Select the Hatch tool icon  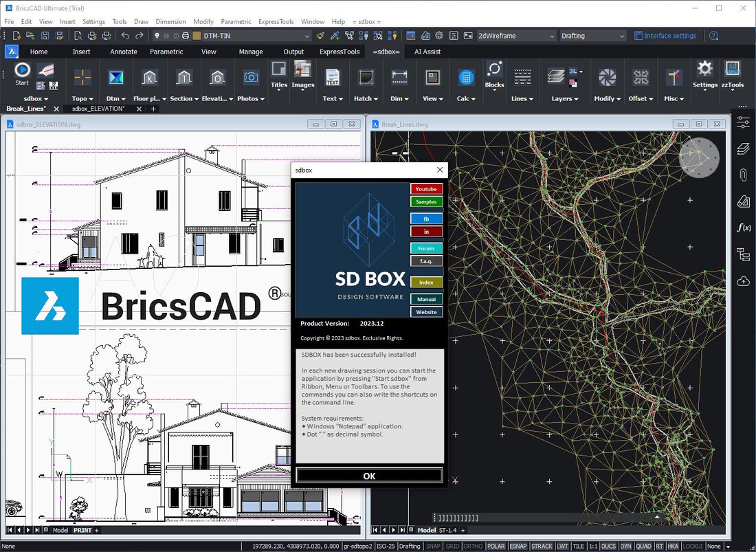[x=365, y=78]
